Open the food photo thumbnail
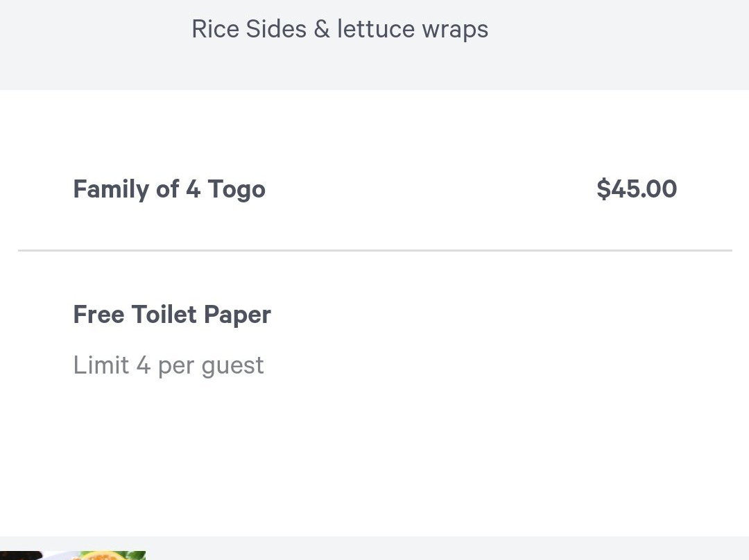 (x=73, y=555)
